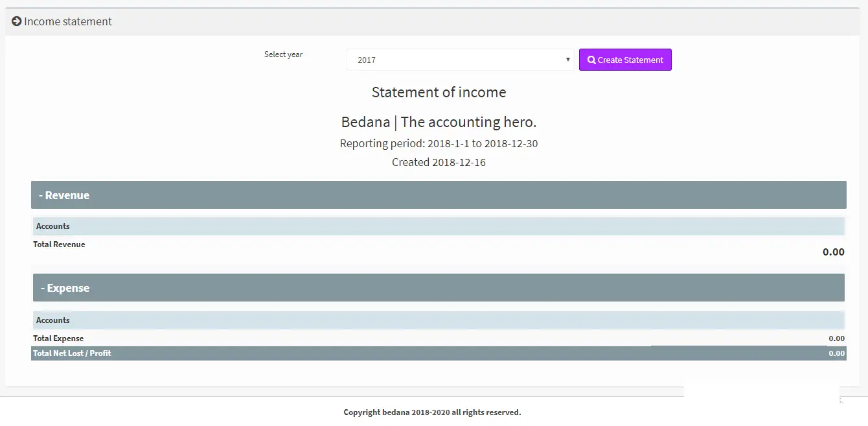Click the Total Net Lost / Profit amount
Screen dimensions: 868x426
pos(836,353)
